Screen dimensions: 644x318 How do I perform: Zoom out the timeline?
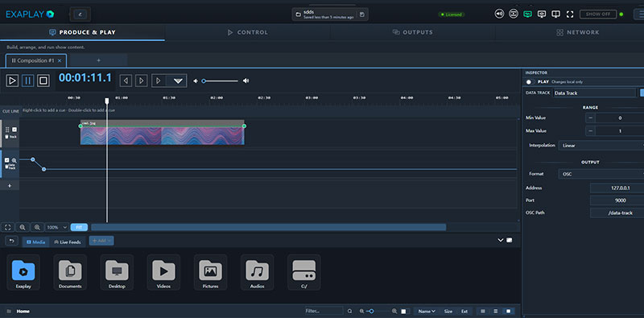tap(23, 227)
